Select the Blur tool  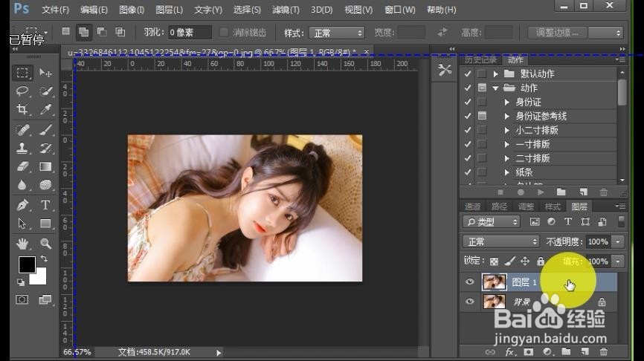(22, 185)
